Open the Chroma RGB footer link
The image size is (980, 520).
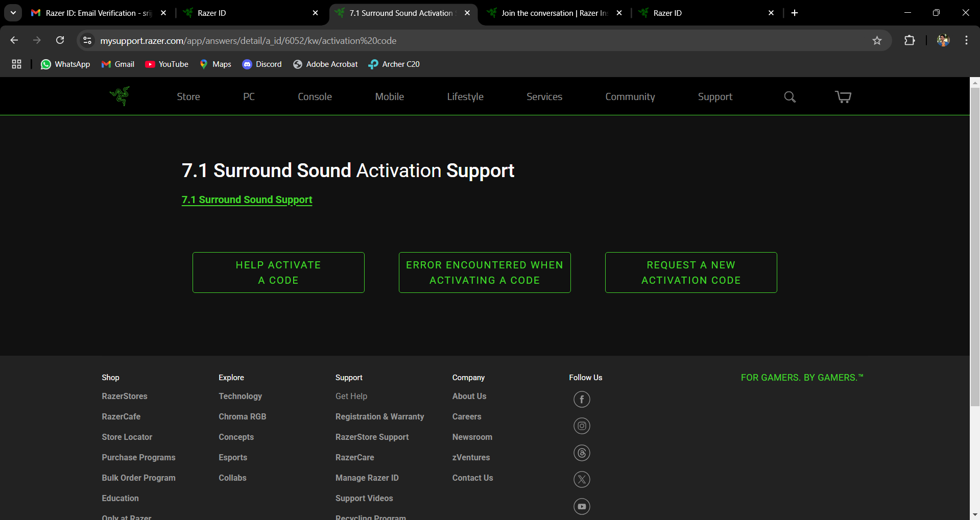tap(242, 416)
